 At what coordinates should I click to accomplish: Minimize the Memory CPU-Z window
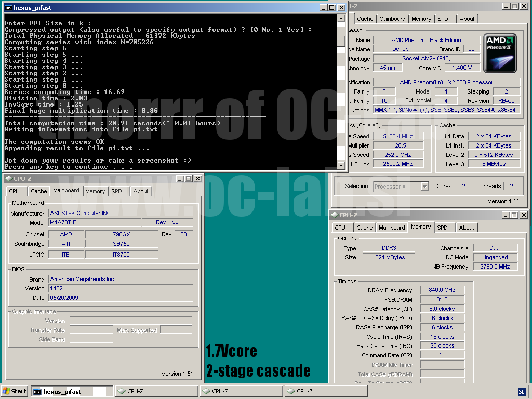(506, 215)
